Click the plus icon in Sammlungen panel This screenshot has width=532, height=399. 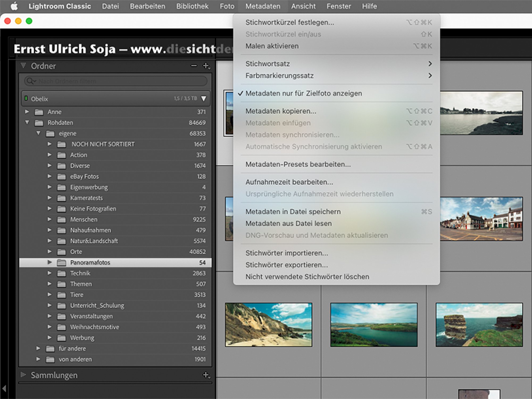click(x=206, y=375)
